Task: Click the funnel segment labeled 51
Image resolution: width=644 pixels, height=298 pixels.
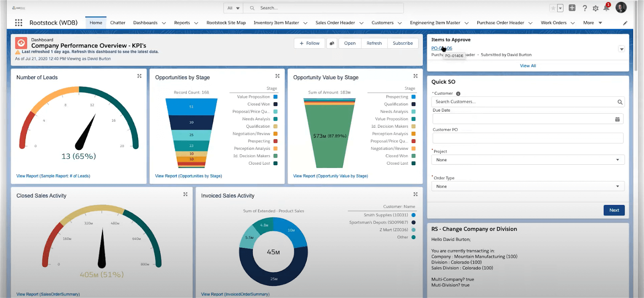Action: tap(191, 107)
